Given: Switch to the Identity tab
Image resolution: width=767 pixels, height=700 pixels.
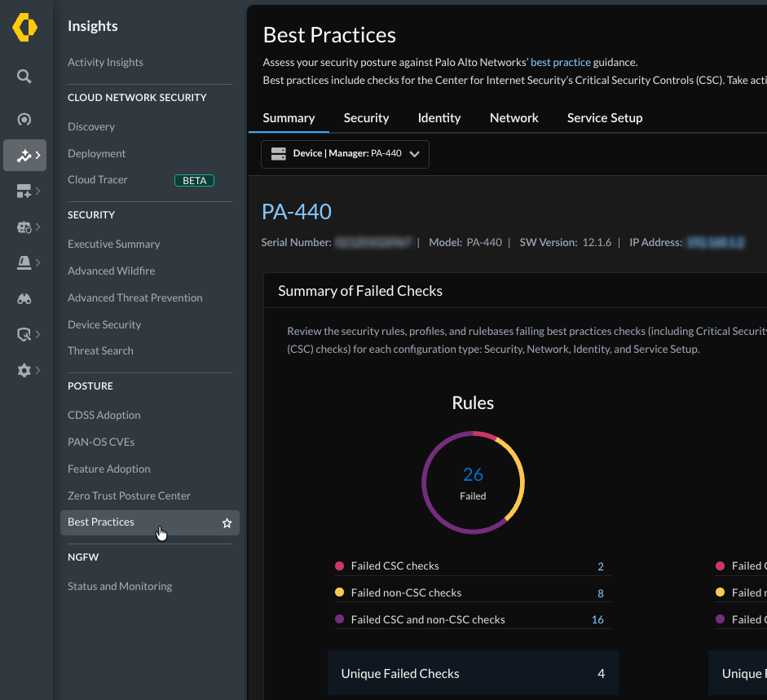Looking at the screenshot, I should pyautogui.click(x=439, y=118).
